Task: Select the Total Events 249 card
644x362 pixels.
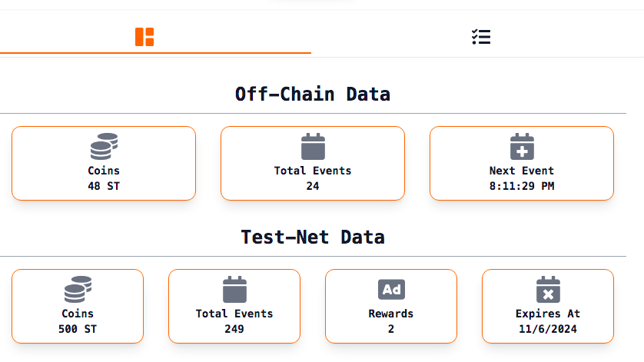Action: pos(234,306)
